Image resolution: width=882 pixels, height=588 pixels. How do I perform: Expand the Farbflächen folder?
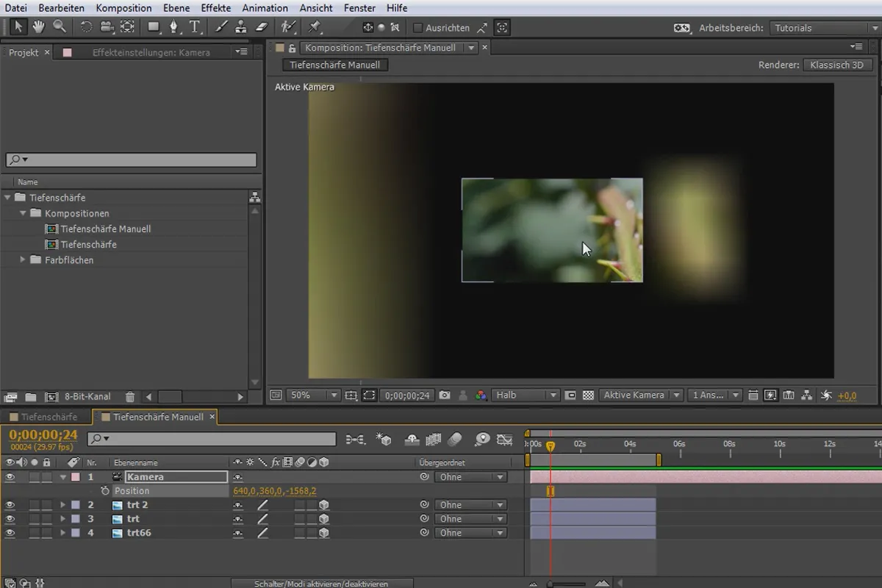[x=24, y=259]
